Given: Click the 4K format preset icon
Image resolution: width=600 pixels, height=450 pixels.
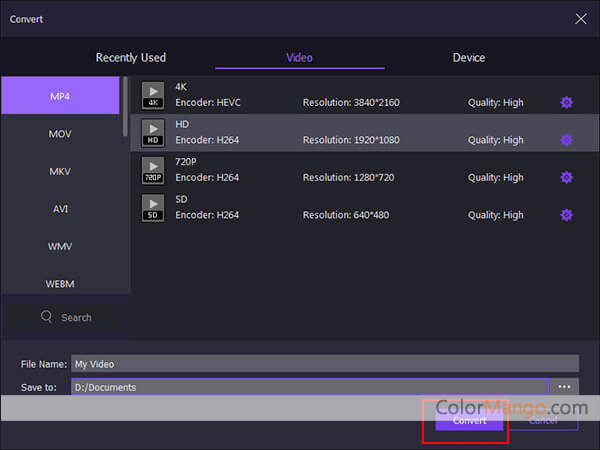Looking at the screenshot, I should pos(152,95).
